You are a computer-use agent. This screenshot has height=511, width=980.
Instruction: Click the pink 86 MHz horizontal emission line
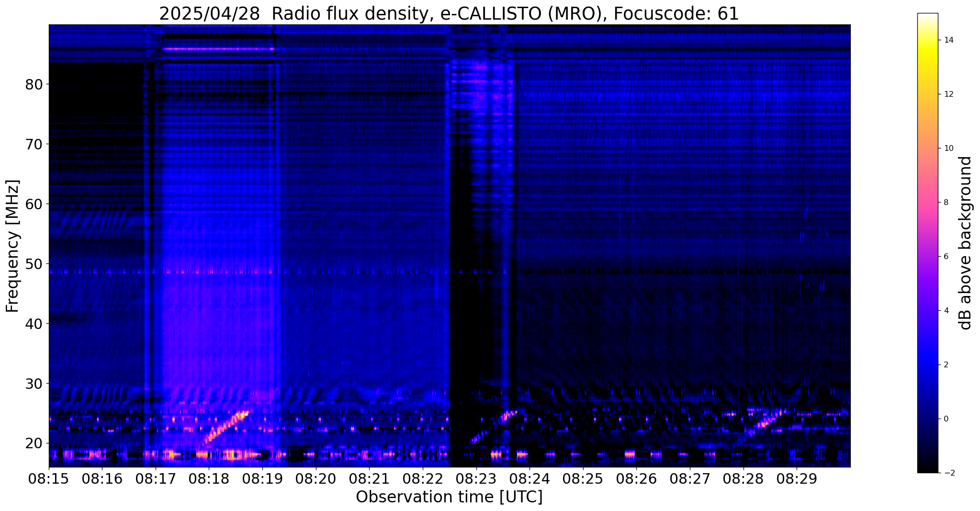pyautogui.click(x=218, y=49)
